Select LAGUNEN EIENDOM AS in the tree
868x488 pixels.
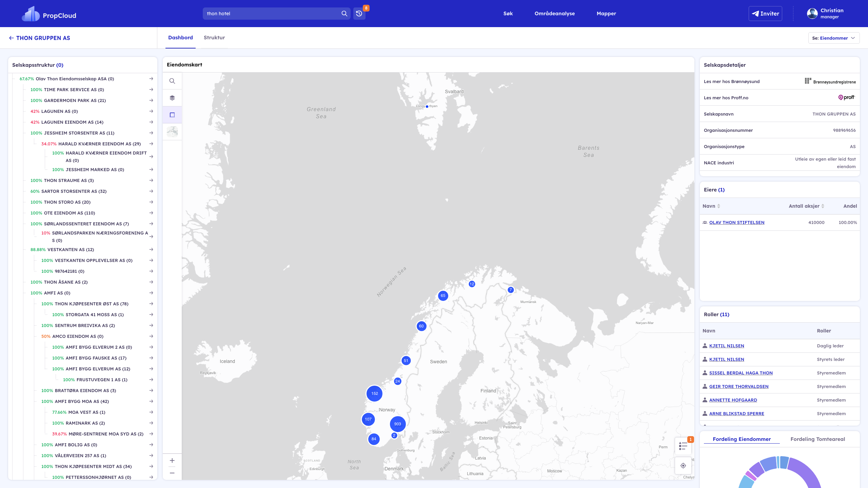tap(72, 122)
